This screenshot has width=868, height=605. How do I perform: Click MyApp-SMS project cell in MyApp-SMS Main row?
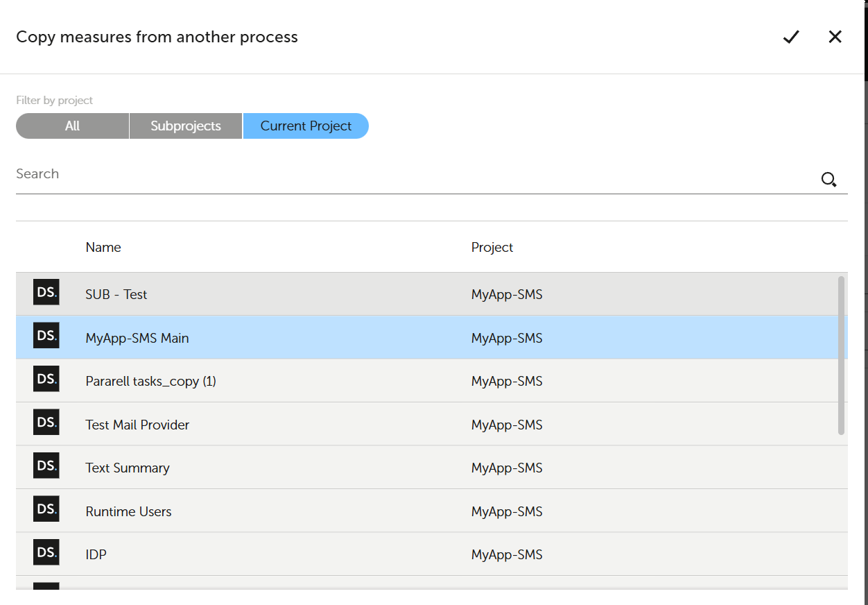click(x=507, y=338)
